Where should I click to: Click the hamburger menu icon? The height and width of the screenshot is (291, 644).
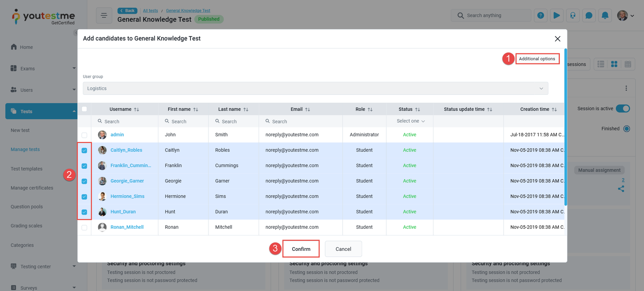104,16
